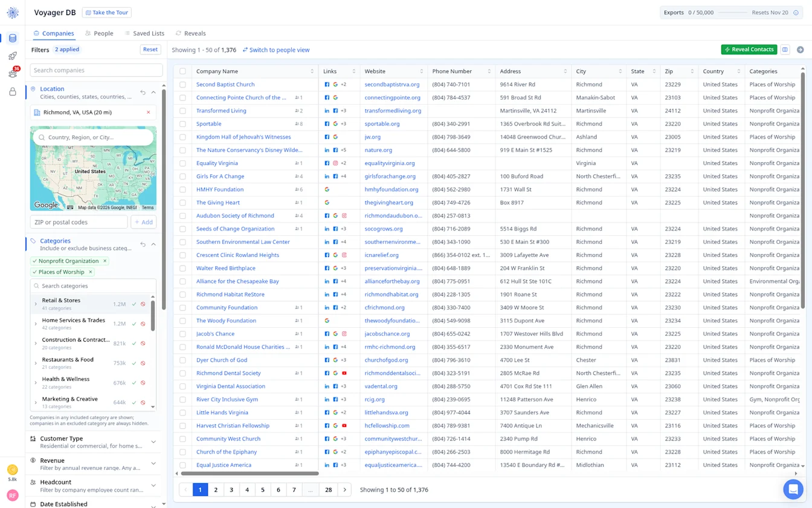Open the RF user avatar

point(12,496)
